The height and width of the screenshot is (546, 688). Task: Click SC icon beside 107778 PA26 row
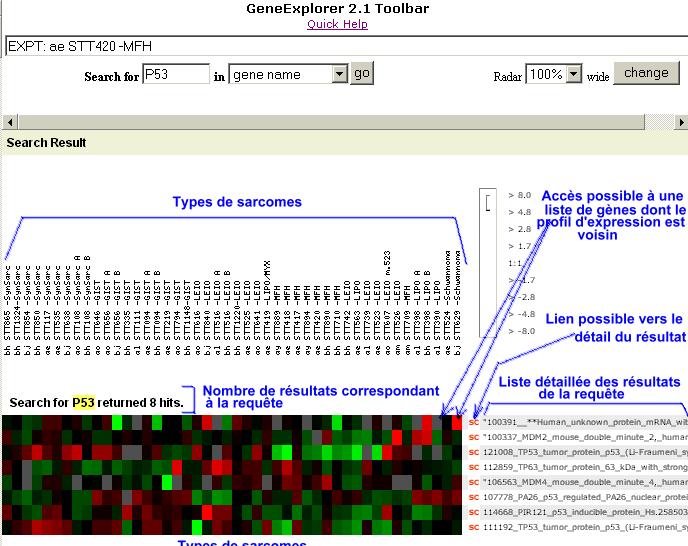pyautogui.click(x=473, y=497)
